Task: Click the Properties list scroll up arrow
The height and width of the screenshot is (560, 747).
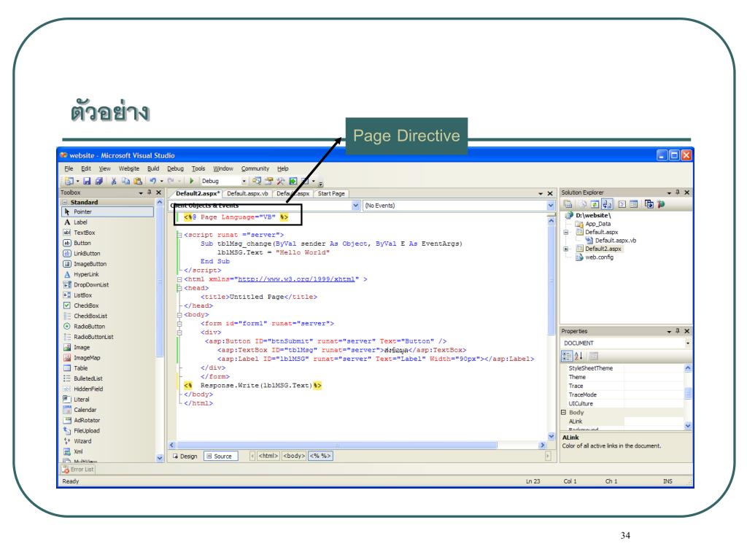Action: point(687,368)
